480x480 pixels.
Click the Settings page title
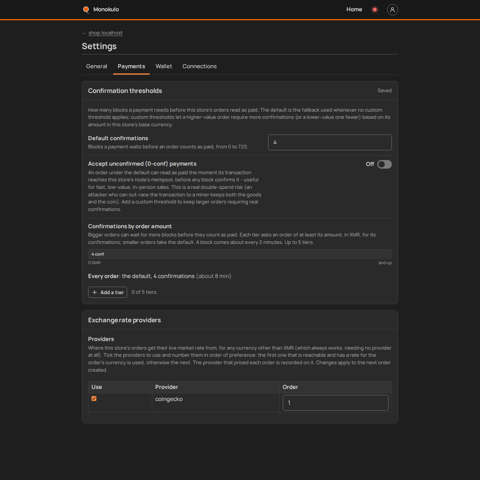[x=99, y=46]
